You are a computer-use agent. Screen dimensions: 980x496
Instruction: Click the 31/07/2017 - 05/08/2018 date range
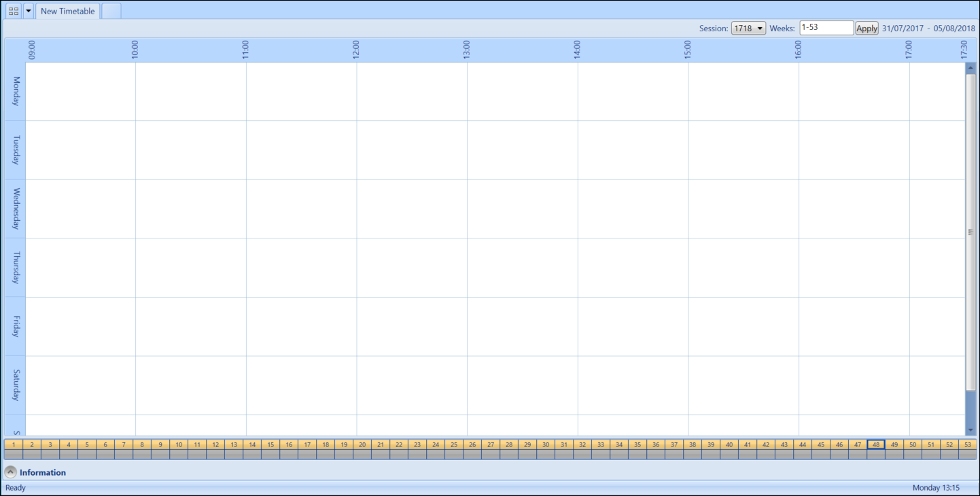(928, 29)
